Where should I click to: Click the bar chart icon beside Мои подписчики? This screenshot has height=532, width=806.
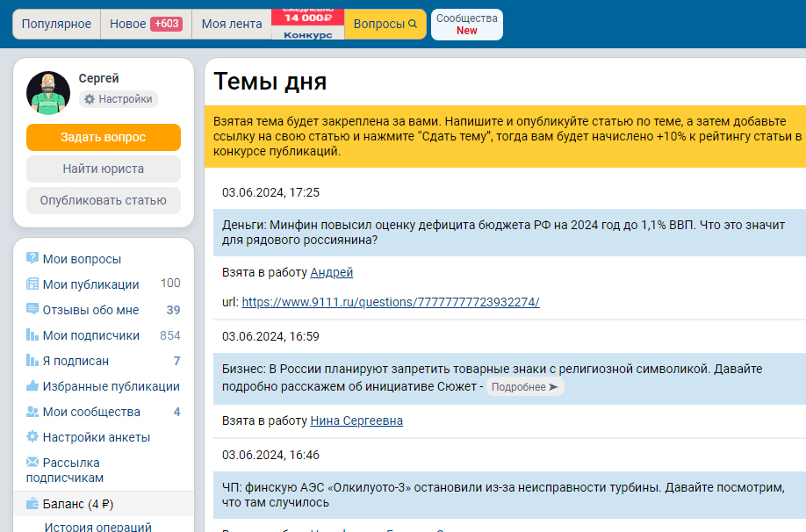[x=32, y=335]
